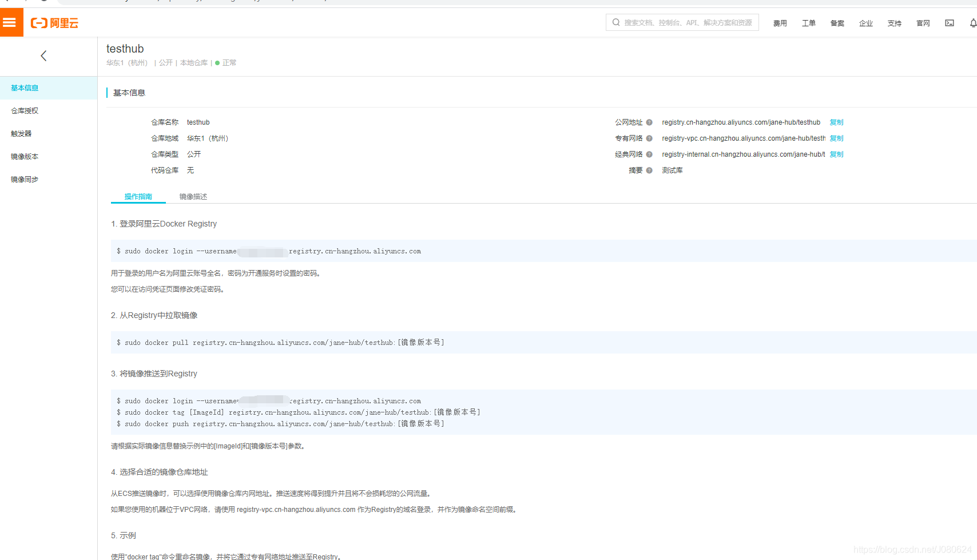Viewport: 977px width, 560px height.
Task: Click the docker tag command line
Action: (x=298, y=412)
